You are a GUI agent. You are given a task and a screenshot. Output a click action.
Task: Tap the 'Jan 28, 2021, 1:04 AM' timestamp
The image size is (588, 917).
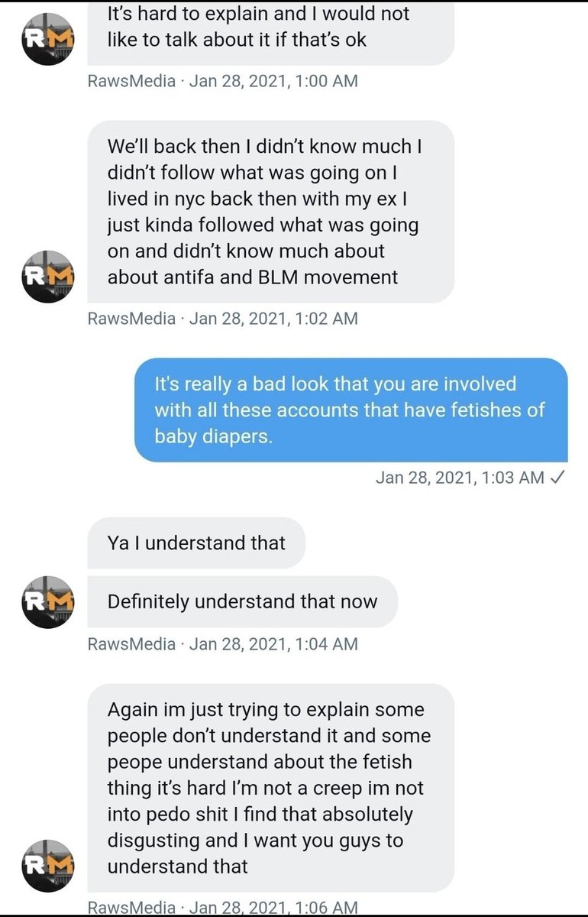point(273,644)
